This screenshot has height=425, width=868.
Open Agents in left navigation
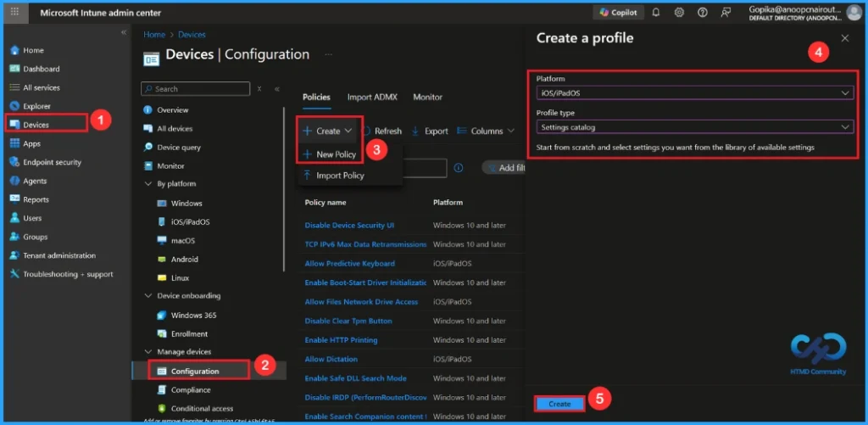coord(35,181)
